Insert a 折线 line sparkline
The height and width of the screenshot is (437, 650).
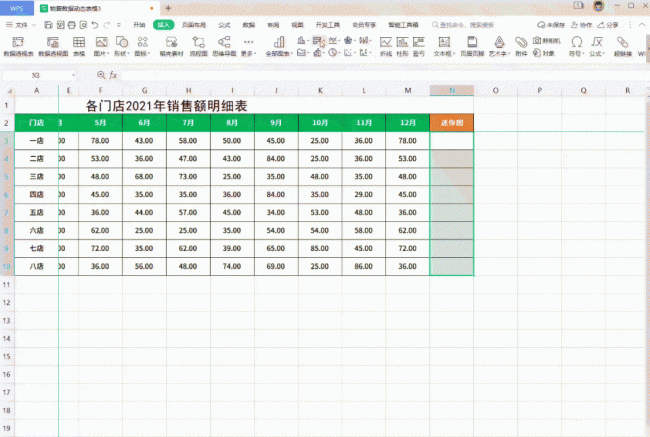(x=386, y=46)
